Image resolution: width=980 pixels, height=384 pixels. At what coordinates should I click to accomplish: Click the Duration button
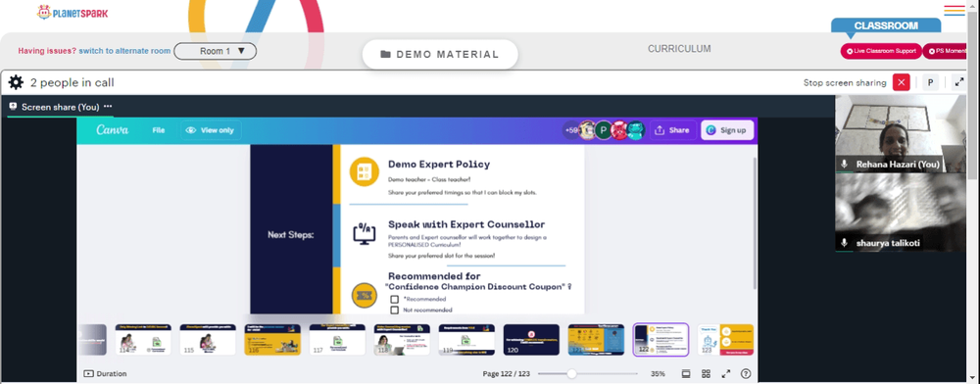click(105, 374)
